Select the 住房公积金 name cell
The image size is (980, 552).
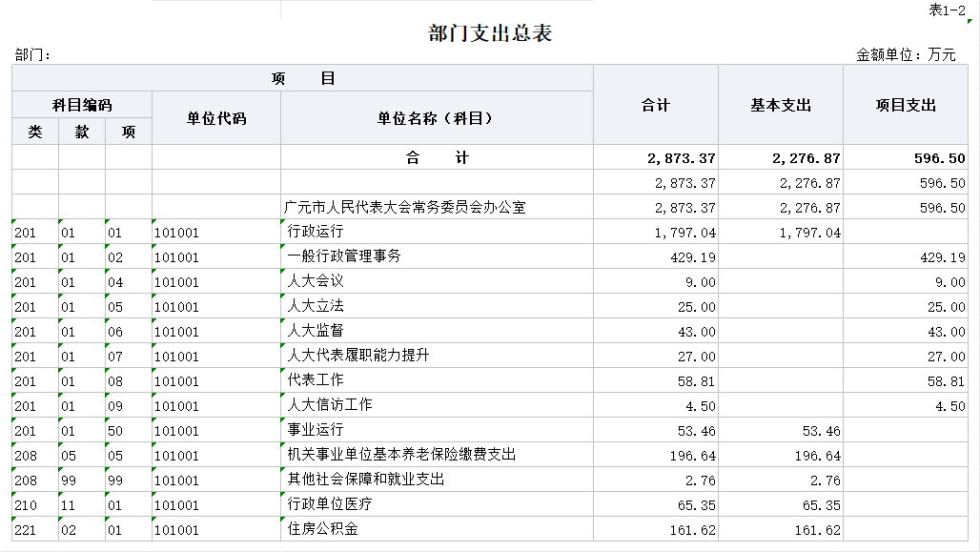[323, 529]
